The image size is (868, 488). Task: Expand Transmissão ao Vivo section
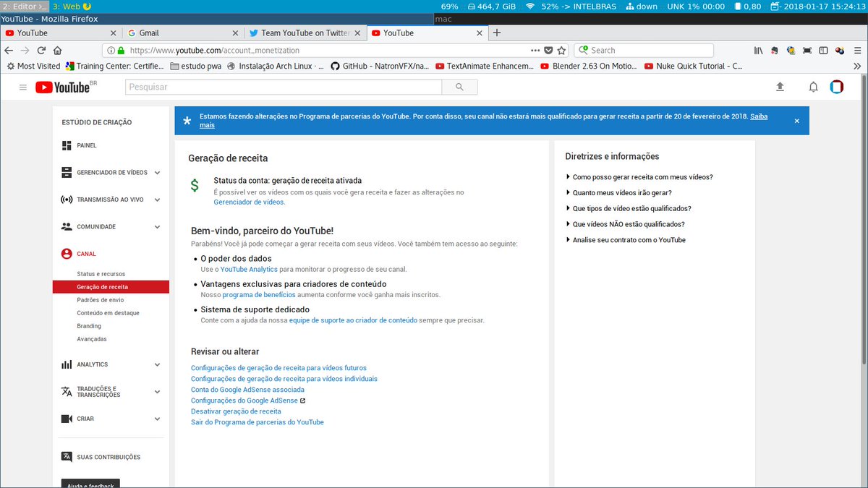[157, 200]
